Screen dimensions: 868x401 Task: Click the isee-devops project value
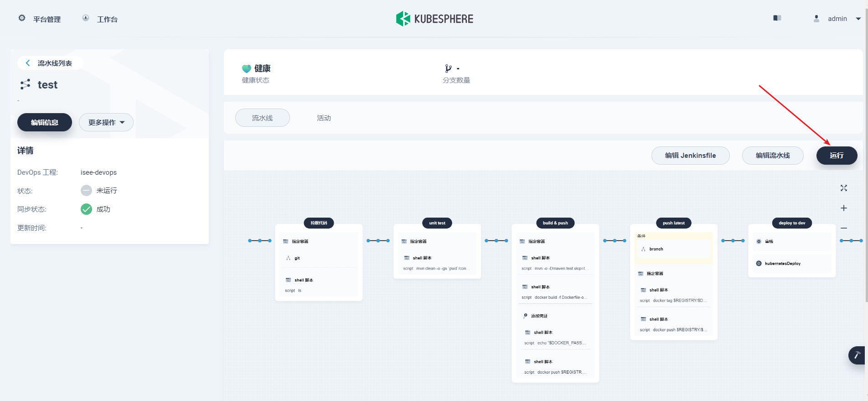pyautogui.click(x=98, y=172)
